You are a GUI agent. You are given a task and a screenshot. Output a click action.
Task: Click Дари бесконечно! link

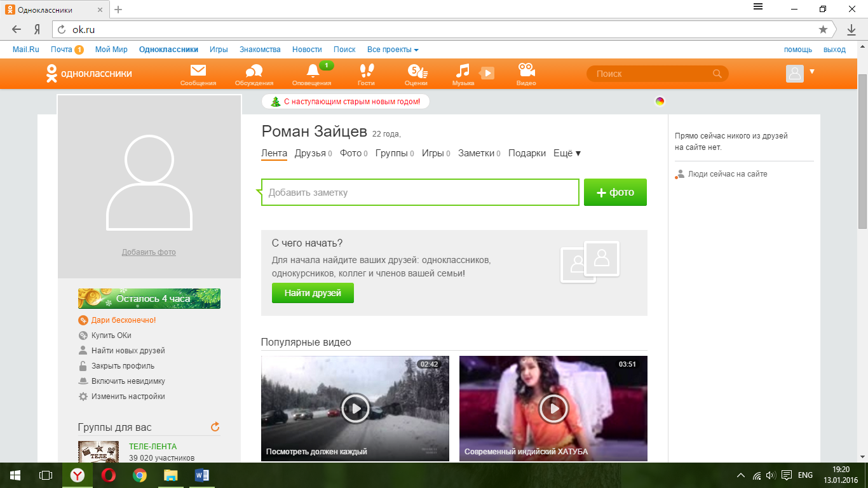click(123, 320)
